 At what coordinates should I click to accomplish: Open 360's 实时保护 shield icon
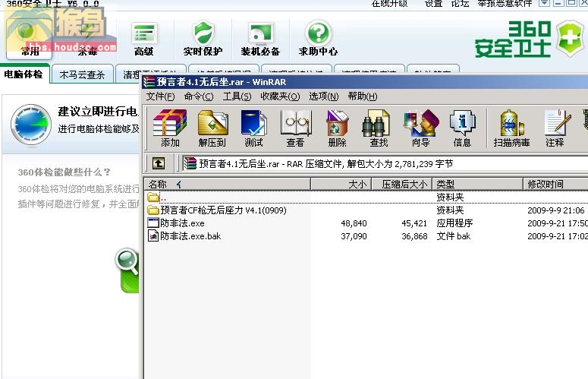[x=203, y=33]
